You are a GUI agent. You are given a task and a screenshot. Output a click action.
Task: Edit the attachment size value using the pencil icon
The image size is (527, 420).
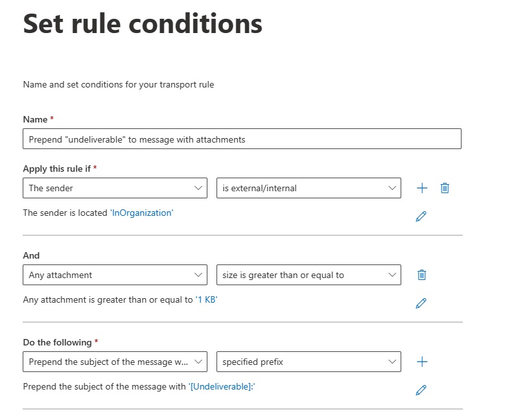421,303
